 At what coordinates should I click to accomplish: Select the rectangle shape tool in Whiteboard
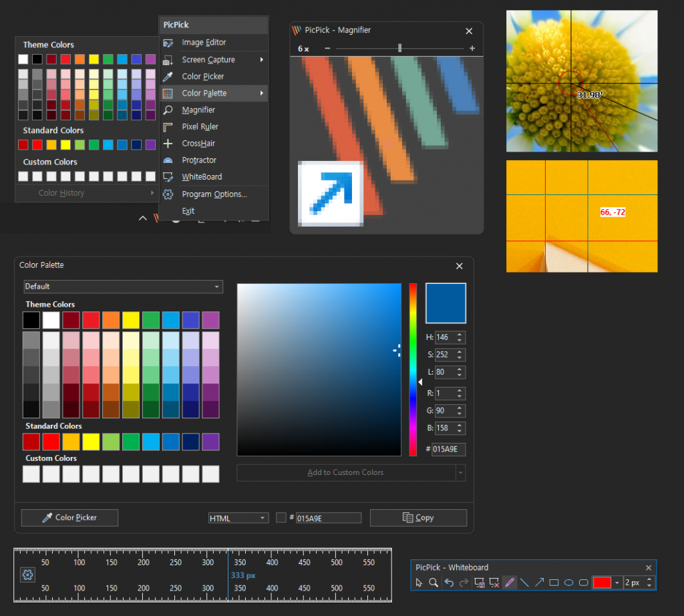coord(554,583)
